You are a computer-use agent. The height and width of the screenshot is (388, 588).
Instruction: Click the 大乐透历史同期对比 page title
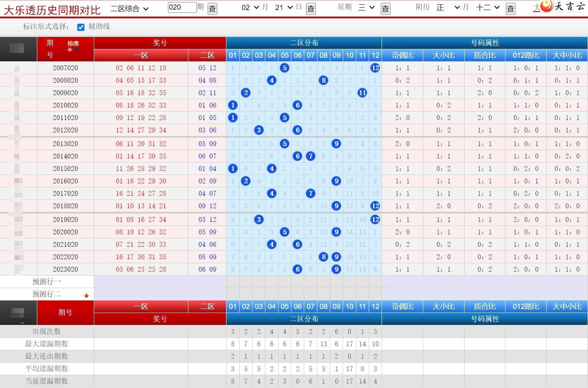[52, 10]
